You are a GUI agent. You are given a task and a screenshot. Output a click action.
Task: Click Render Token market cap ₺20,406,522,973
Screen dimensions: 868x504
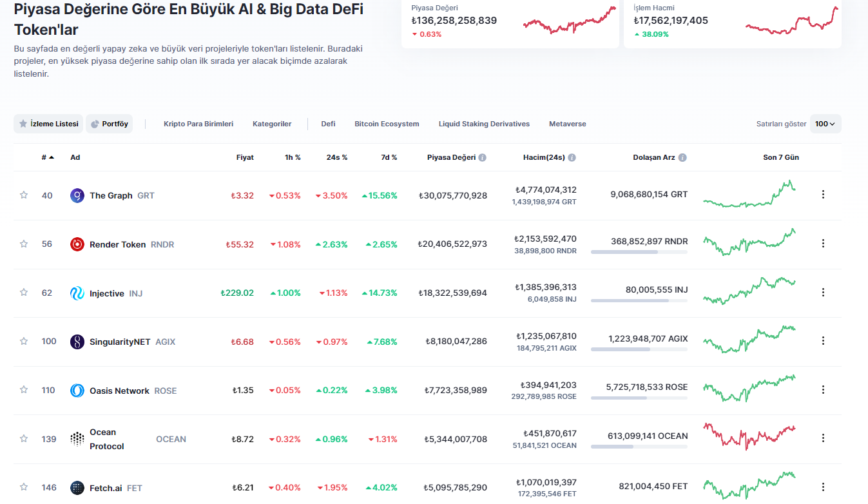coord(452,244)
